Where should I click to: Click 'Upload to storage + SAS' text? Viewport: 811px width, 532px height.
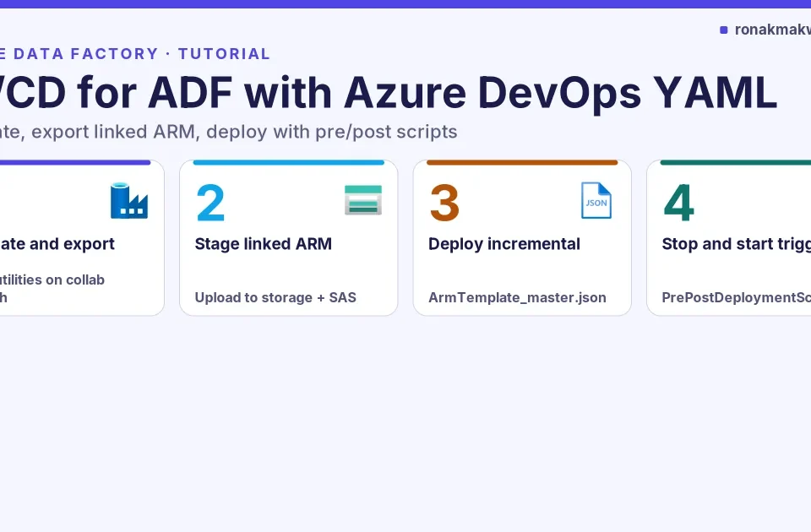275,297
